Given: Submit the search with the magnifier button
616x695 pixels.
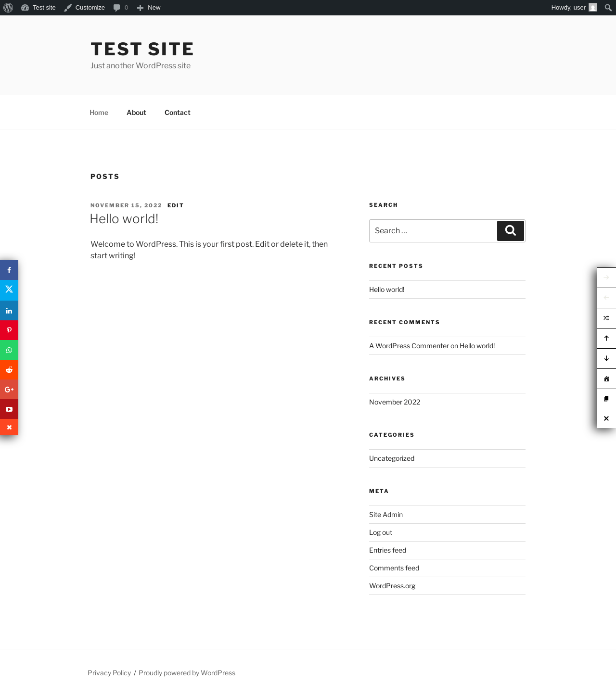Looking at the screenshot, I should point(511,231).
